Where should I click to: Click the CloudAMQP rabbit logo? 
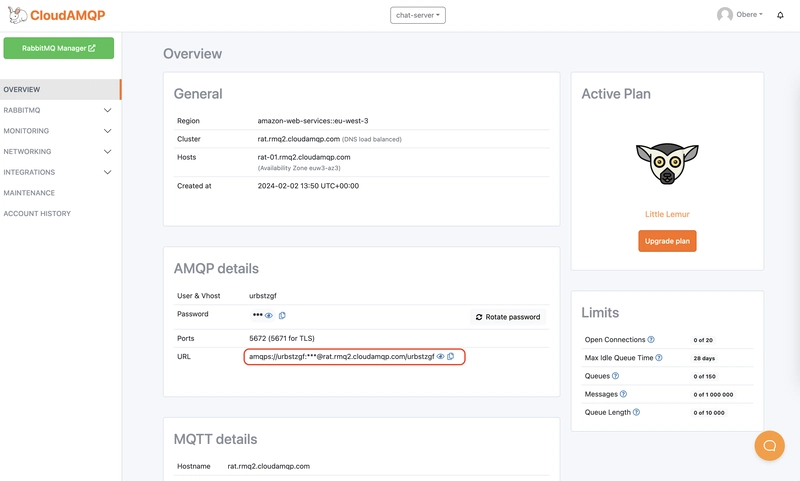(x=17, y=15)
